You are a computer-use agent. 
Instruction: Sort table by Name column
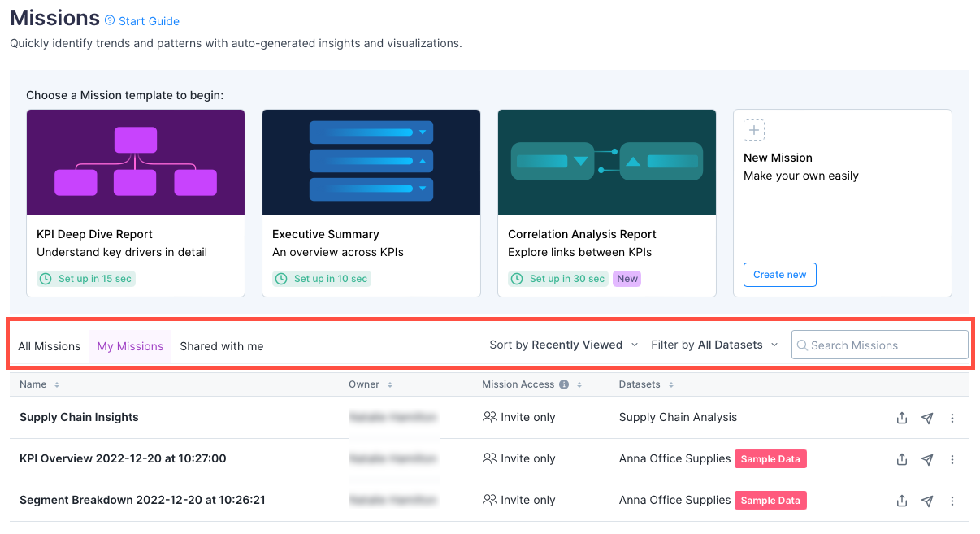(x=56, y=384)
